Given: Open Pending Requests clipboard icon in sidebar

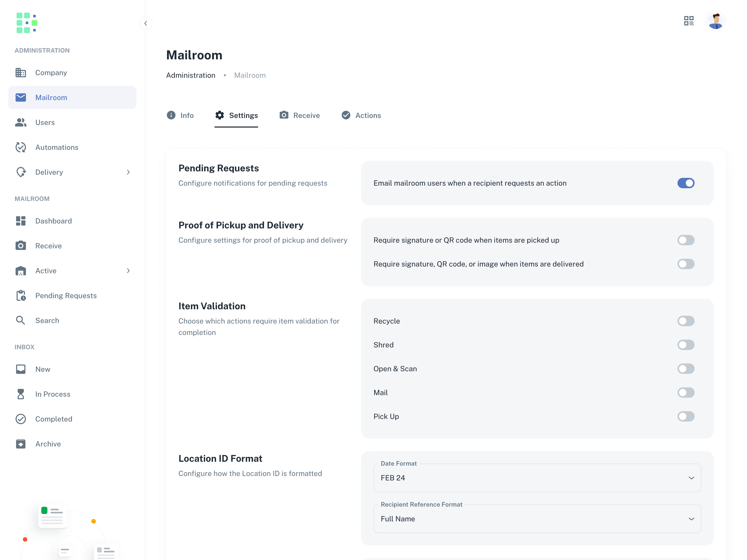Looking at the screenshot, I should 20,295.
